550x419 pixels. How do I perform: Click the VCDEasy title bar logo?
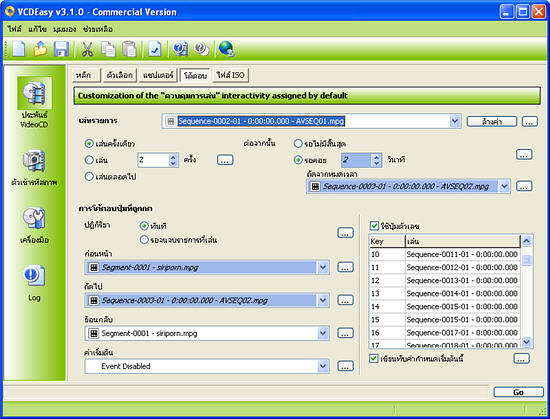pyautogui.click(x=9, y=12)
